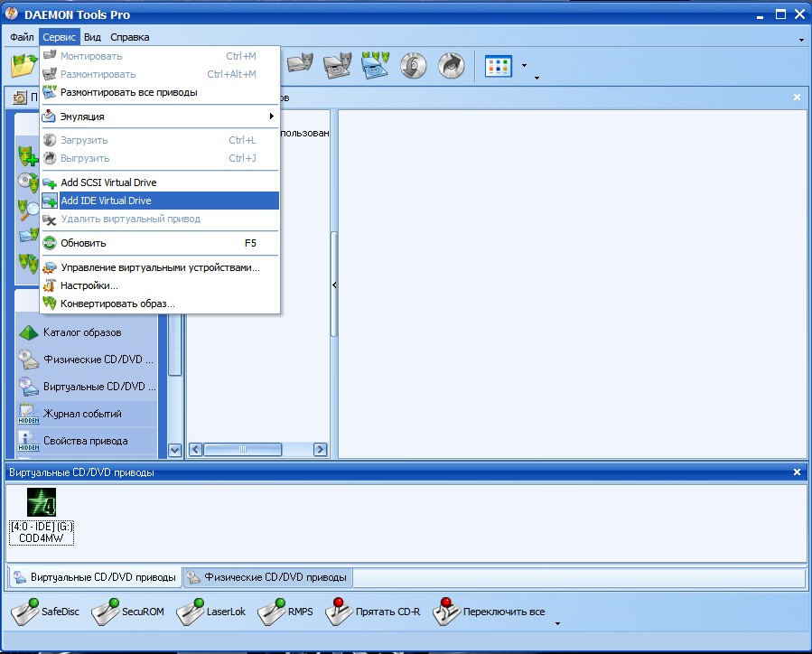812x654 pixels.
Task: Click the horizontal scrollbar thumb
Action: point(242,450)
